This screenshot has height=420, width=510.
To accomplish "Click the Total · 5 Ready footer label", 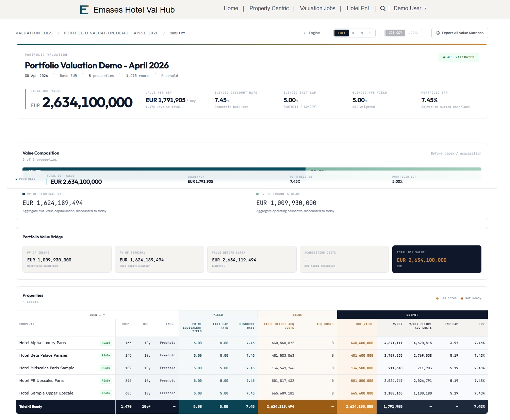I will tap(31, 407).
